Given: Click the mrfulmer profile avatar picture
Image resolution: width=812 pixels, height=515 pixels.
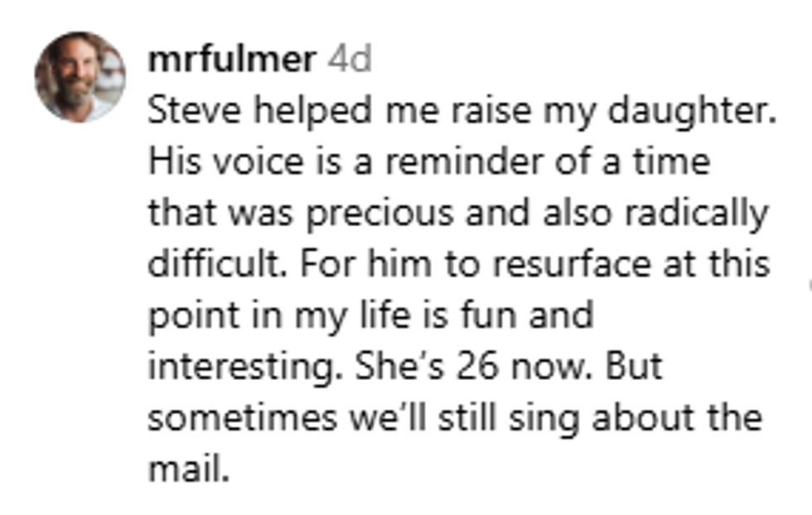Looking at the screenshot, I should [80, 77].
